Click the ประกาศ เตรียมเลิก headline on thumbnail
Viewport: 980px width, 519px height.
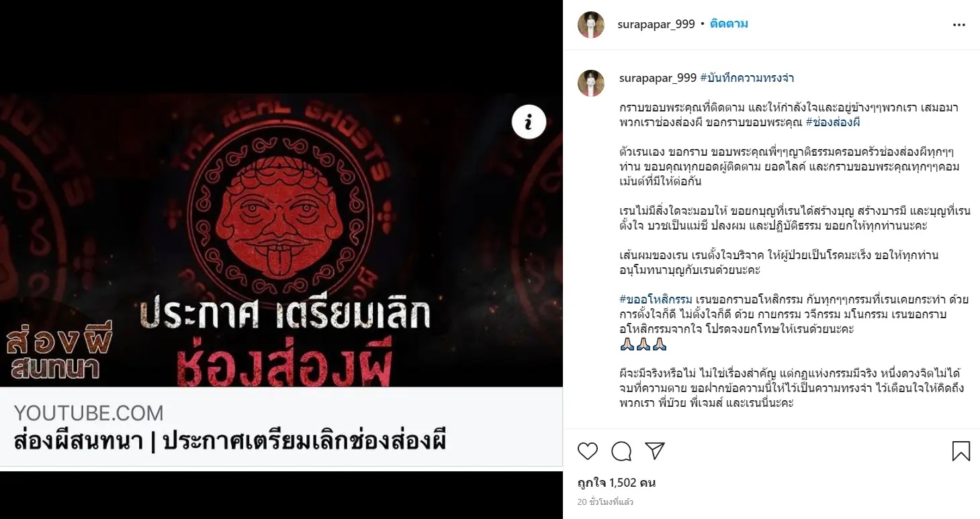(285, 315)
